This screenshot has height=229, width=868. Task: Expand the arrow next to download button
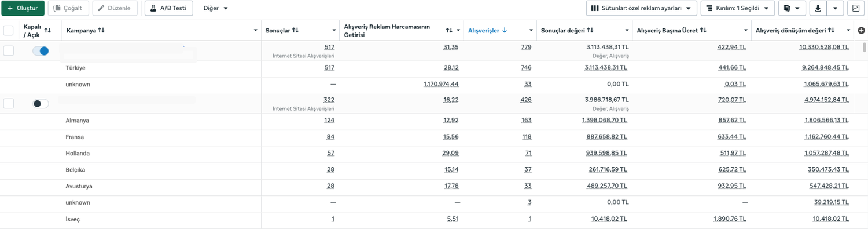click(835, 8)
